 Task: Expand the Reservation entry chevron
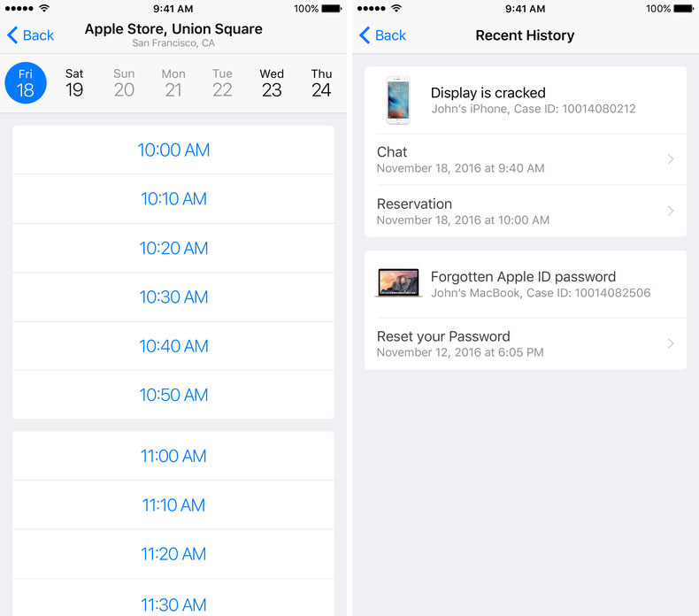click(671, 211)
